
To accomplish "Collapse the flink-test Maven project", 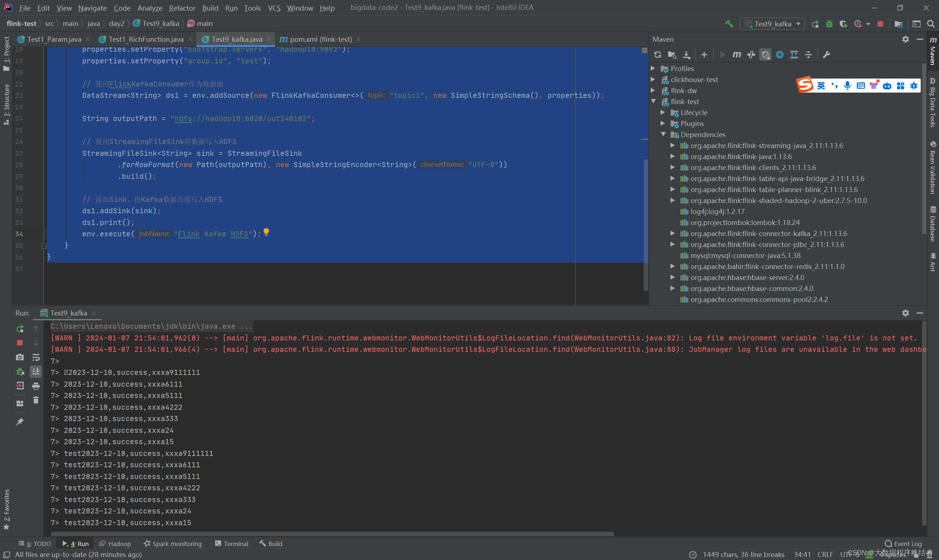I will pos(653,101).
